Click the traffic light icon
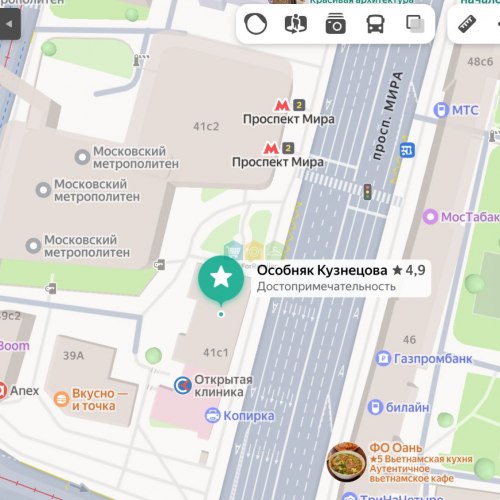The height and width of the screenshot is (500, 500). 367,192
